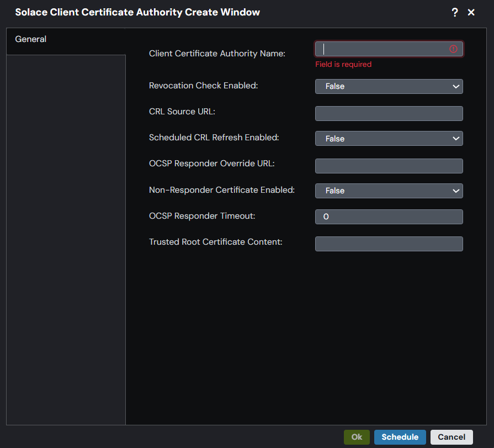Click the CRL Source URL input
This screenshot has width=494, height=448.
[x=389, y=113]
